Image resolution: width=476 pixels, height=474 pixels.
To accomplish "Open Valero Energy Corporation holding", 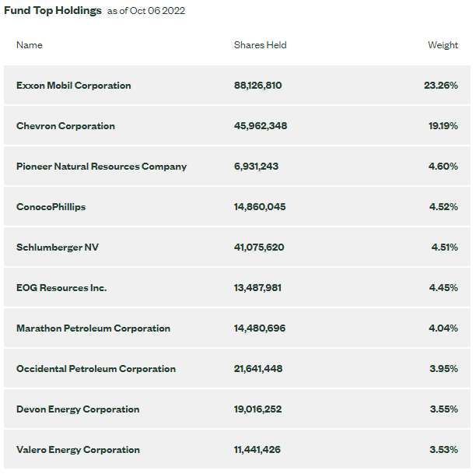I will click(x=78, y=450).
